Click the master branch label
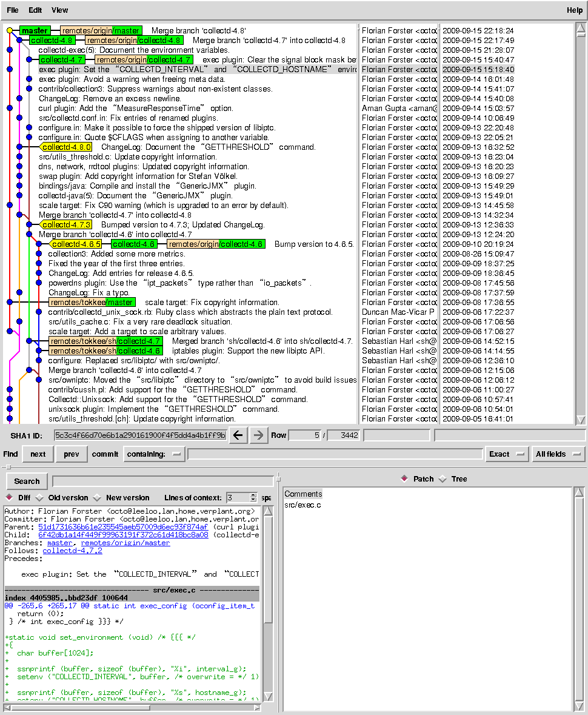 (x=35, y=30)
